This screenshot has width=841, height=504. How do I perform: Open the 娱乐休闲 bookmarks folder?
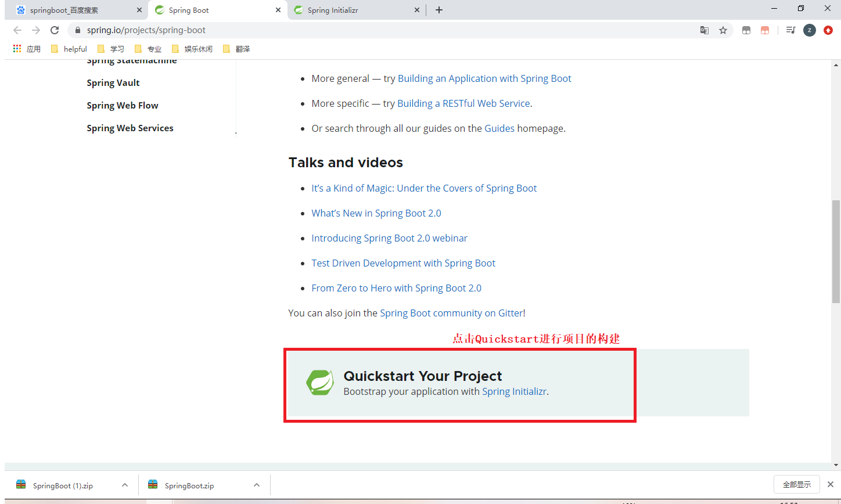pyautogui.click(x=192, y=49)
